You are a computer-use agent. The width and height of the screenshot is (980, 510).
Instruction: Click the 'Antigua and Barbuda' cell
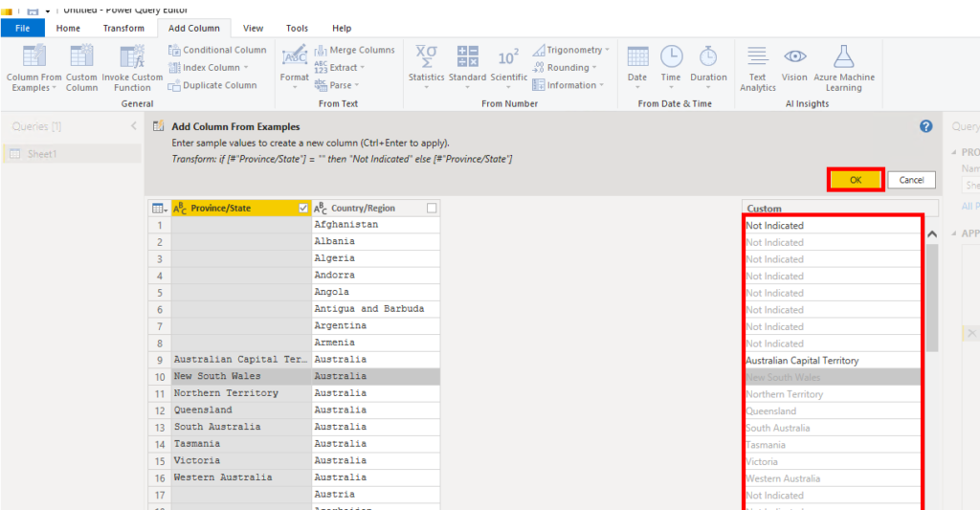pyautogui.click(x=375, y=309)
